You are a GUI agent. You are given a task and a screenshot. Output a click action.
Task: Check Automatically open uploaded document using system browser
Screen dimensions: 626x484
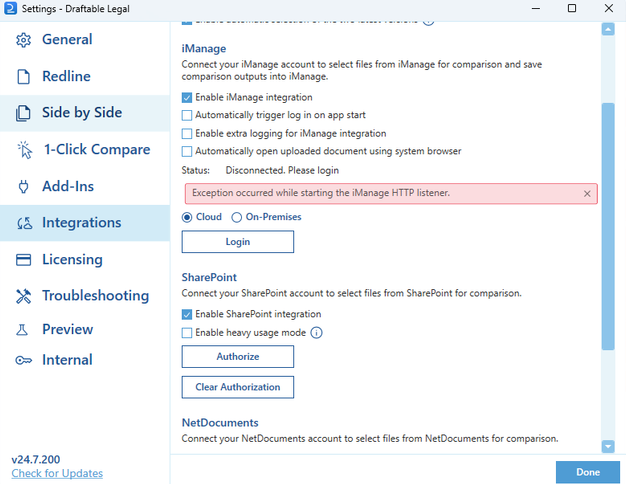pos(186,151)
